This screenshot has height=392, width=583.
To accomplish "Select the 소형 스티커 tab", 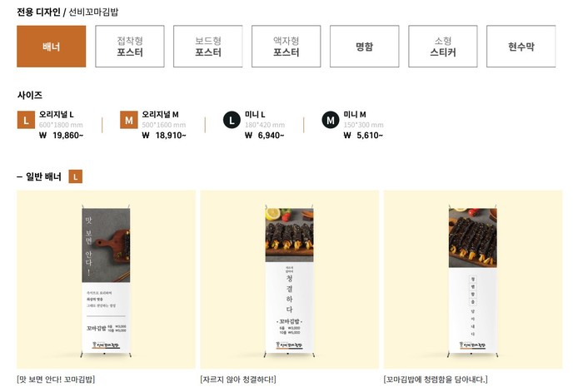I will click(442, 47).
